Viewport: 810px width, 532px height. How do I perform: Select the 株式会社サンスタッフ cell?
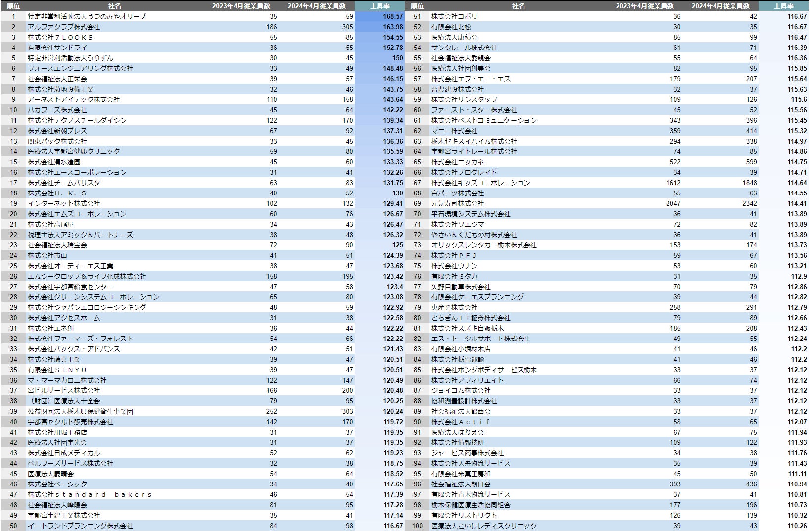click(x=464, y=99)
